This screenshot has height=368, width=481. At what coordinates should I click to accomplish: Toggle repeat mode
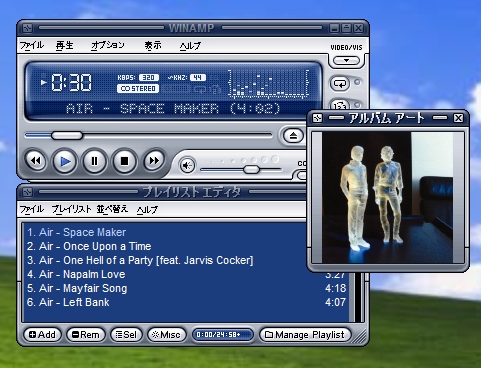pos(340,83)
